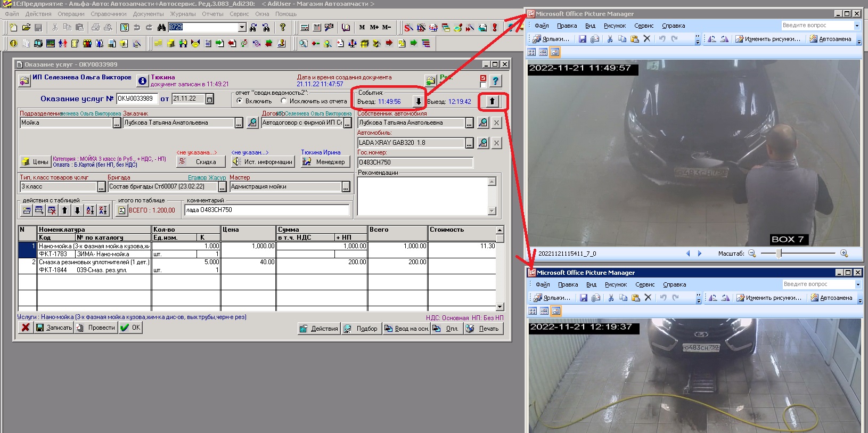This screenshot has width=868, height=433.
Task: Open the Бригада selection ellipsis button
Action: point(223,187)
